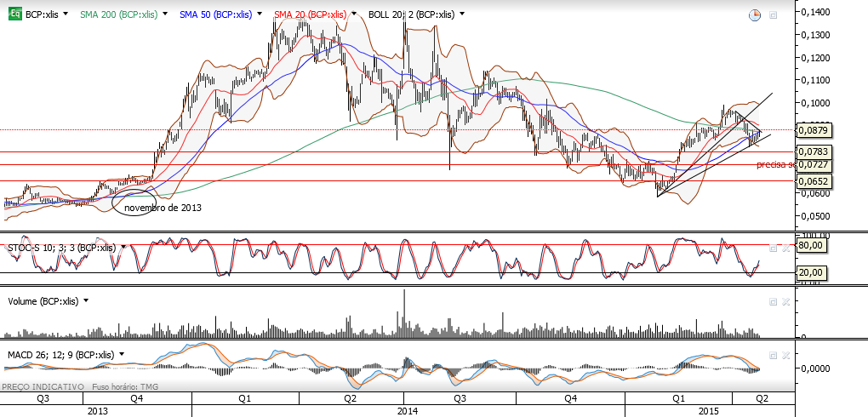Expand the MACD 26; 12; 9 options
The width and height of the screenshot is (868, 417).
[122, 355]
